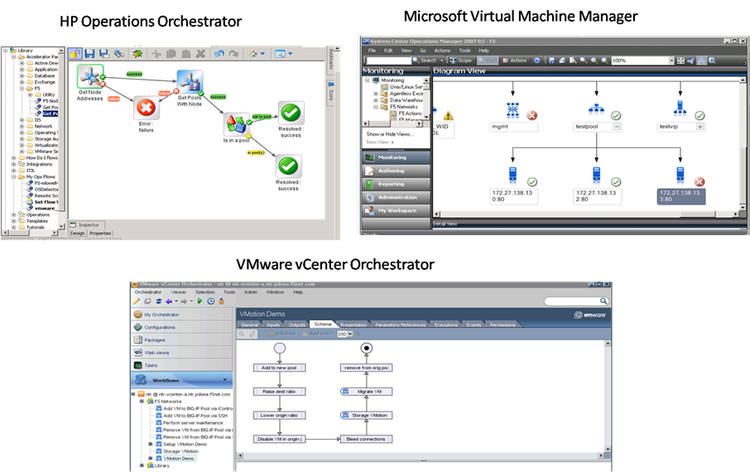Open the Viewer menu in vCenter Orchestrator
Screen dimensions: 750x472
178,292
